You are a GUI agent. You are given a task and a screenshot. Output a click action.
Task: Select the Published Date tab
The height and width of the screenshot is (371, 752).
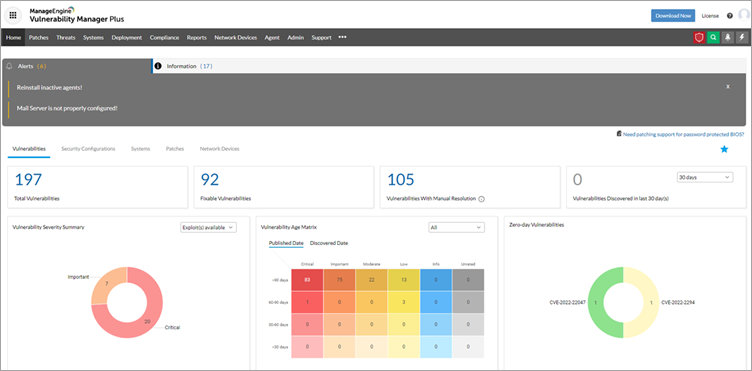pyautogui.click(x=286, y=243)
